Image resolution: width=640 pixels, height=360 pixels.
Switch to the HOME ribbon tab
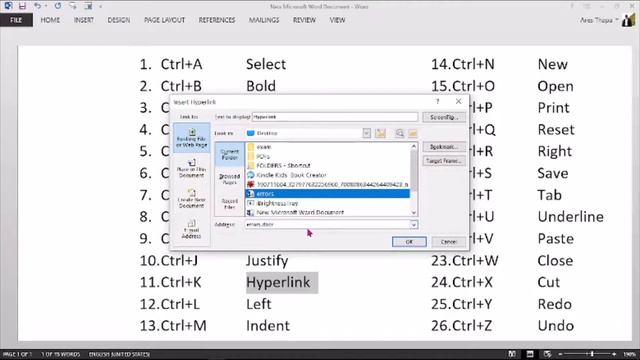pyautogui.click(x=50, y=20)
